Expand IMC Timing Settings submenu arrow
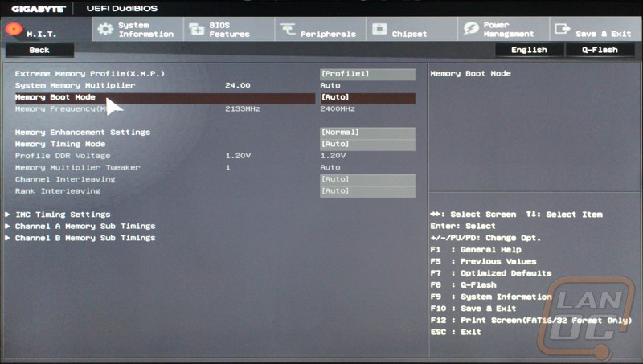 point(8,215)
